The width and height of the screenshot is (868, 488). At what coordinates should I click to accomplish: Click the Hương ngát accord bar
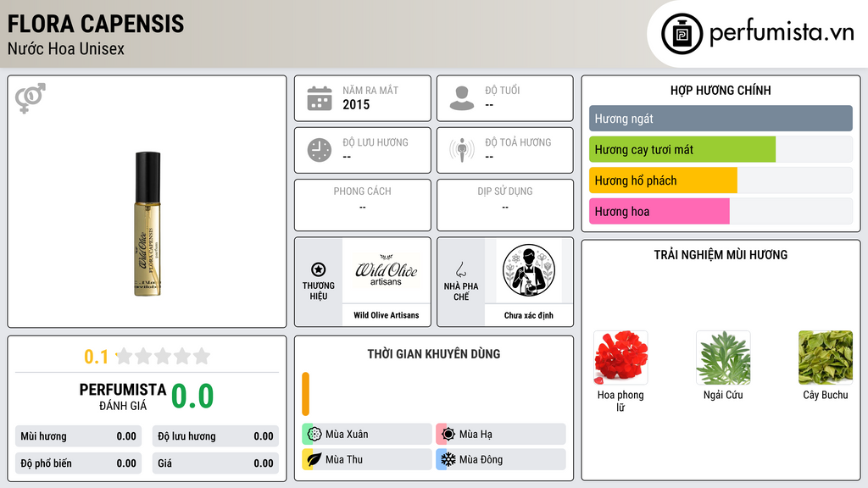[721, 119]
